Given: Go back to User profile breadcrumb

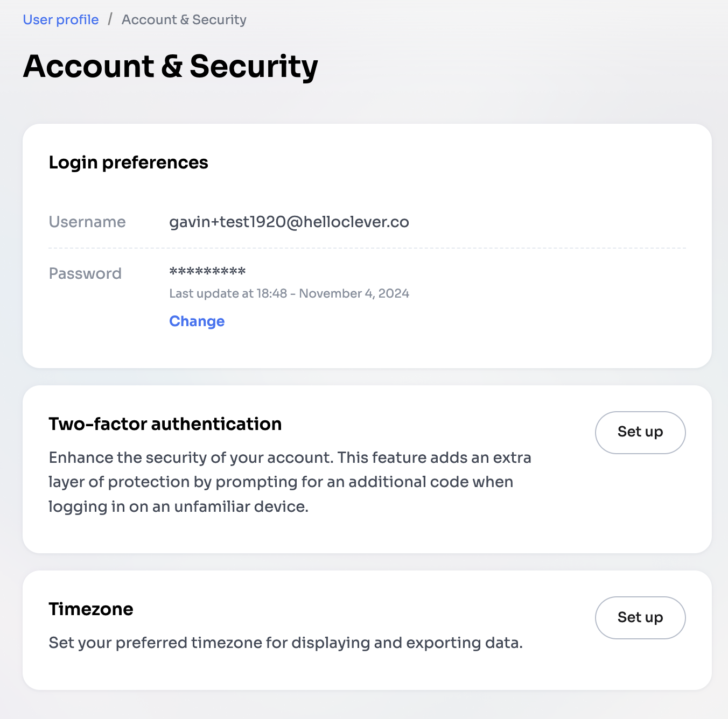Looking at the screenshot, I should (61, 20).
